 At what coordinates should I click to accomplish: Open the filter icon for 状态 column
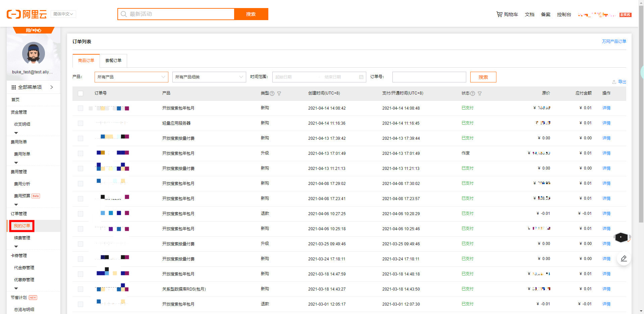[480, 93]
